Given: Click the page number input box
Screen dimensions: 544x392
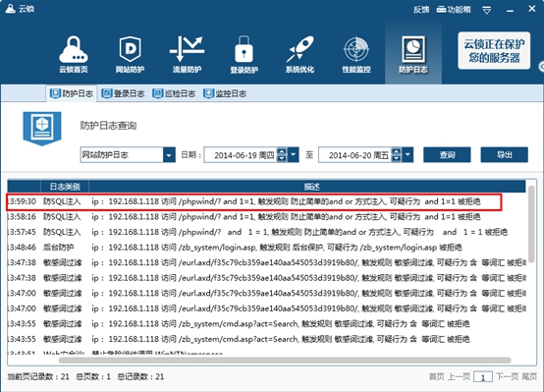Looking at the screenshot, I should [482, 377].
